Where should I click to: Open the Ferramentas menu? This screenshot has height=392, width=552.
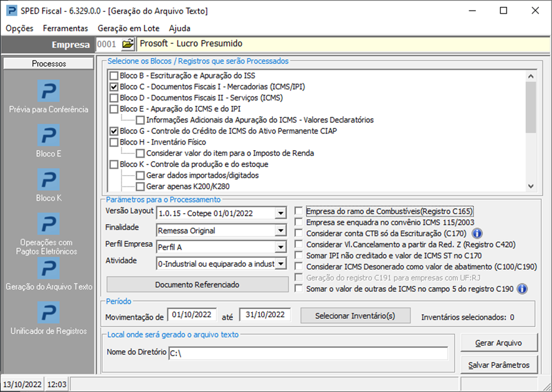(x=65, y=28)
